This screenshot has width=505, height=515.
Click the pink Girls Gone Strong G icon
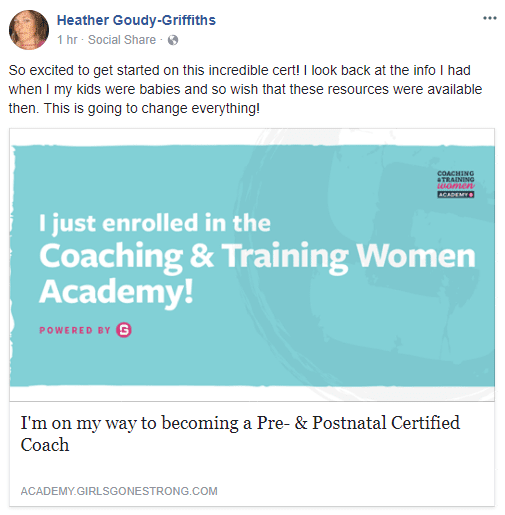[124, 330]
